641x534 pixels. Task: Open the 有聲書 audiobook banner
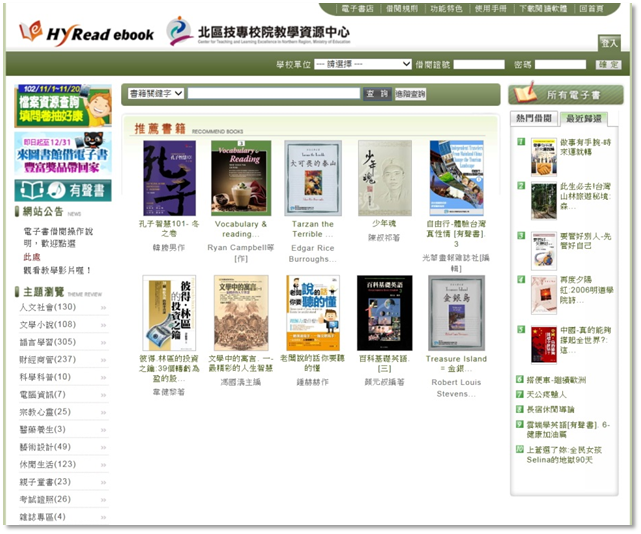tap(63, 191)
